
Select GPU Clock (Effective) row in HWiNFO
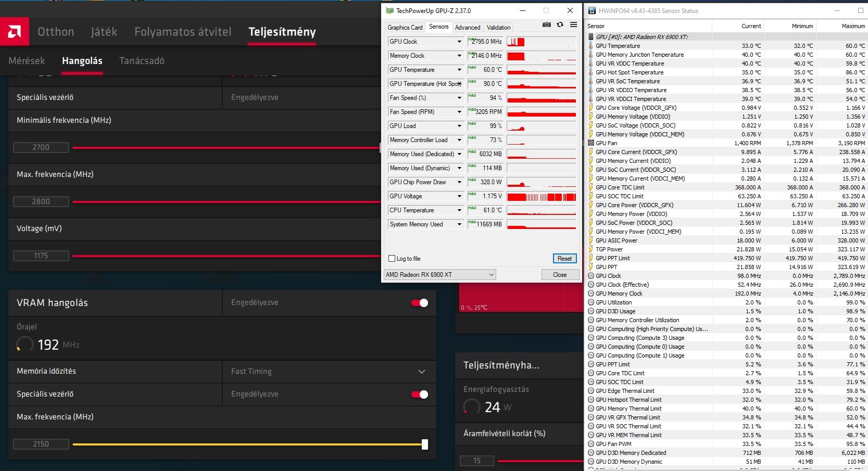click(x=726, y=285)
